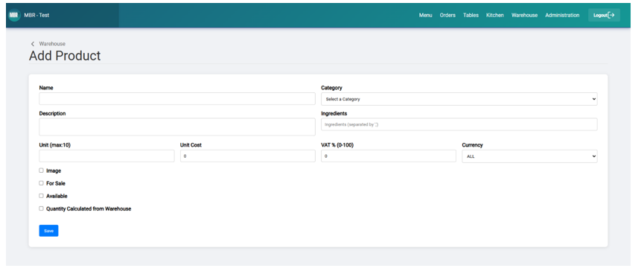Click the MBR logo icon
Viewport: 644px width, 277px height.
[x=14, y=15]
